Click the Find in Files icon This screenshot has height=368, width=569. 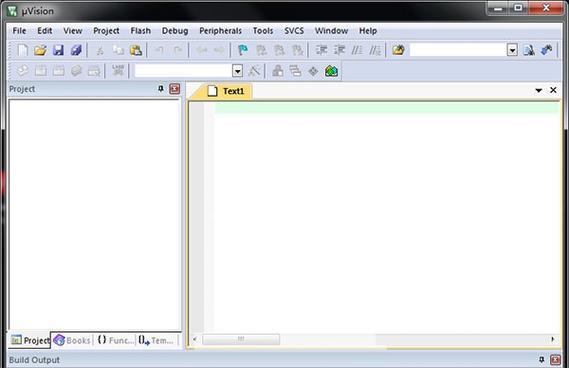click(398, 50)
